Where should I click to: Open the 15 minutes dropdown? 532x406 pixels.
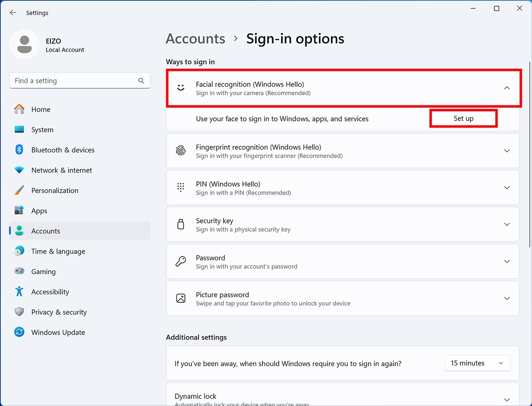(477, 363)
